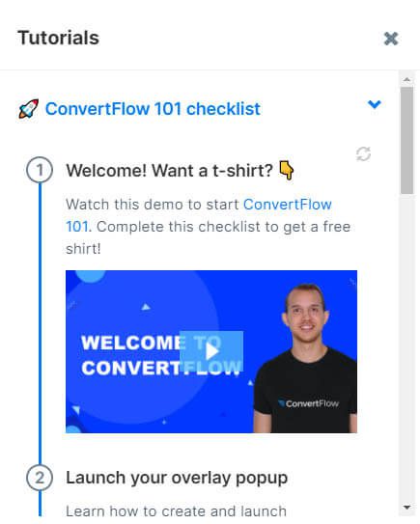The height and width of the screenshot is (524, 420).
Task: Mark step 2 circle as complete
Action: click(40, 478)
